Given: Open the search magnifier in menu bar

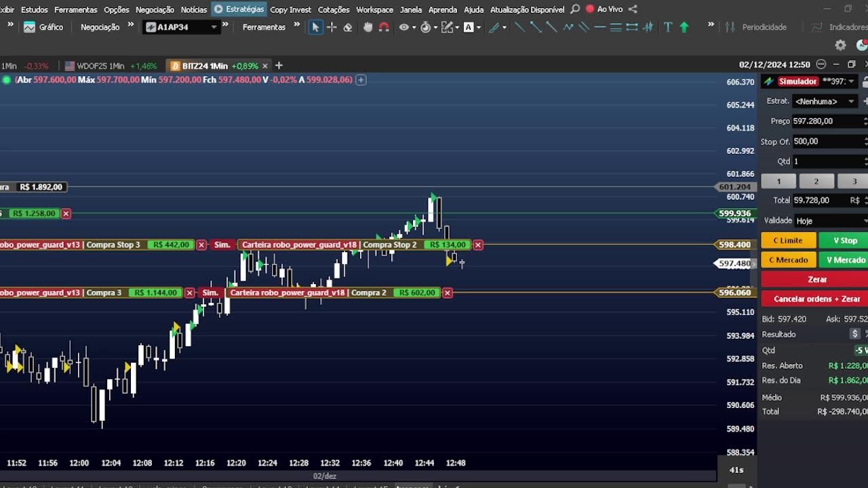Looking at the screenshot, I should click(x=575, y=9).
